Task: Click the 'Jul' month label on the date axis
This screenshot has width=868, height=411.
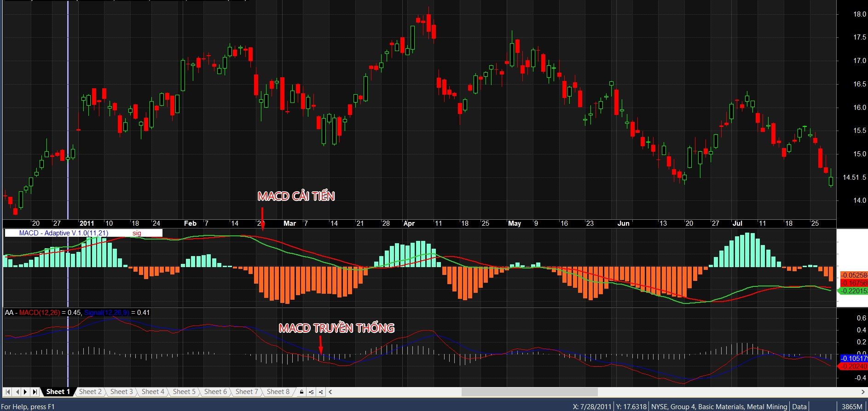Action: point(737,223)
